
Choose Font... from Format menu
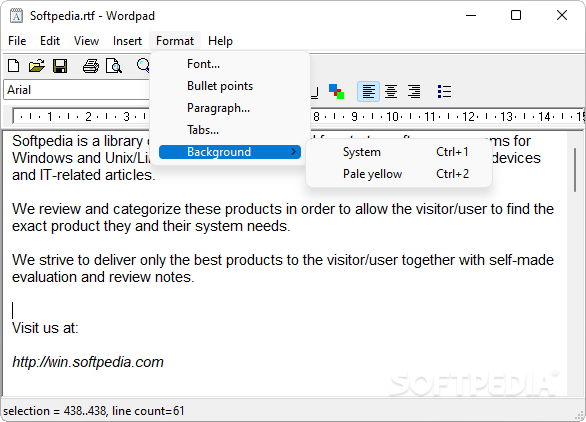[x=230, y=64]
